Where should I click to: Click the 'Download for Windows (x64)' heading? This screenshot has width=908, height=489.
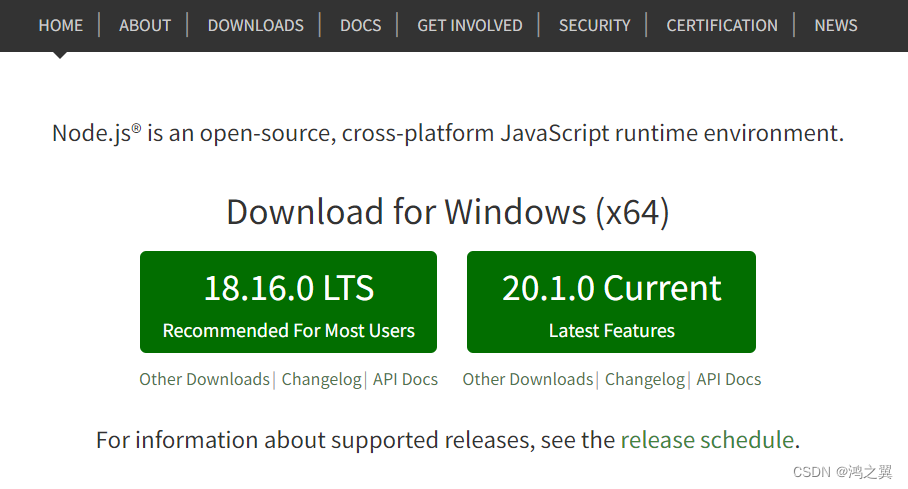coord(448,212)
